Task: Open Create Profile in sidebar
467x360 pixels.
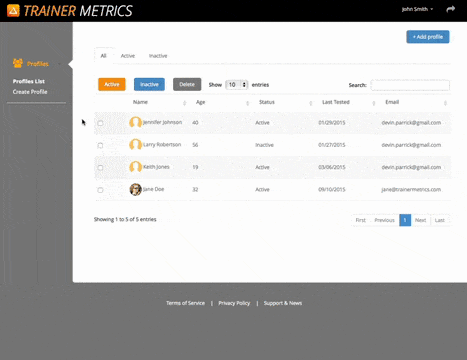Action: [30, 92]
